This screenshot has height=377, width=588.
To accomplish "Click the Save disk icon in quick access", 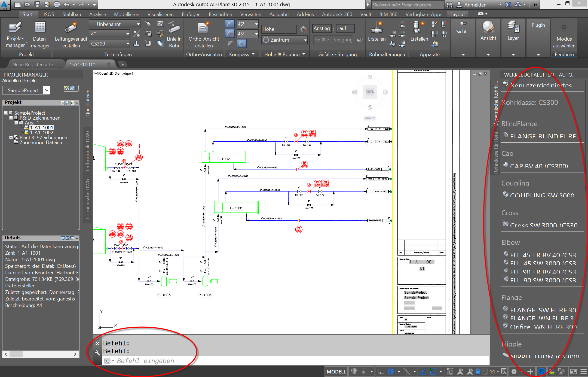I will point(37,4).
